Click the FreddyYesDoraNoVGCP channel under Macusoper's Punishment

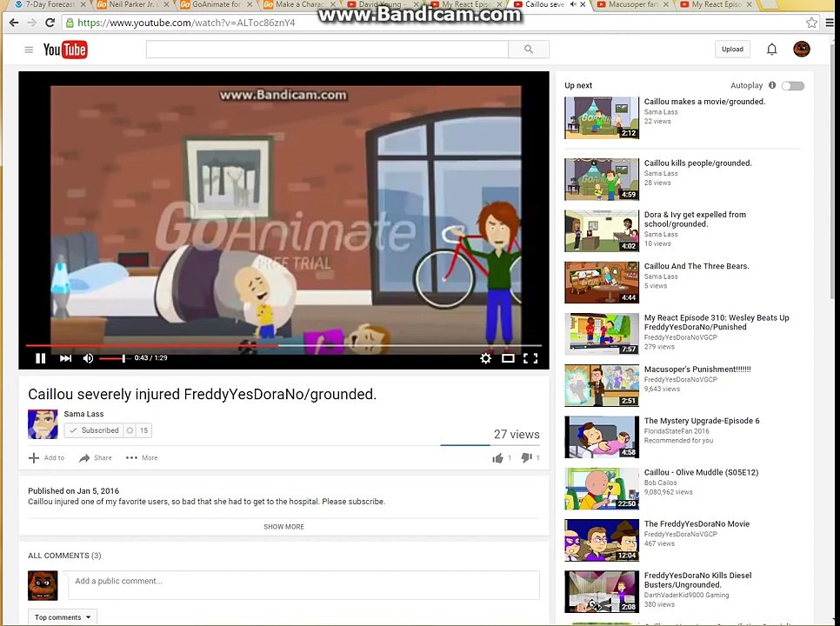pyautogui.click(x=680, y=379)
